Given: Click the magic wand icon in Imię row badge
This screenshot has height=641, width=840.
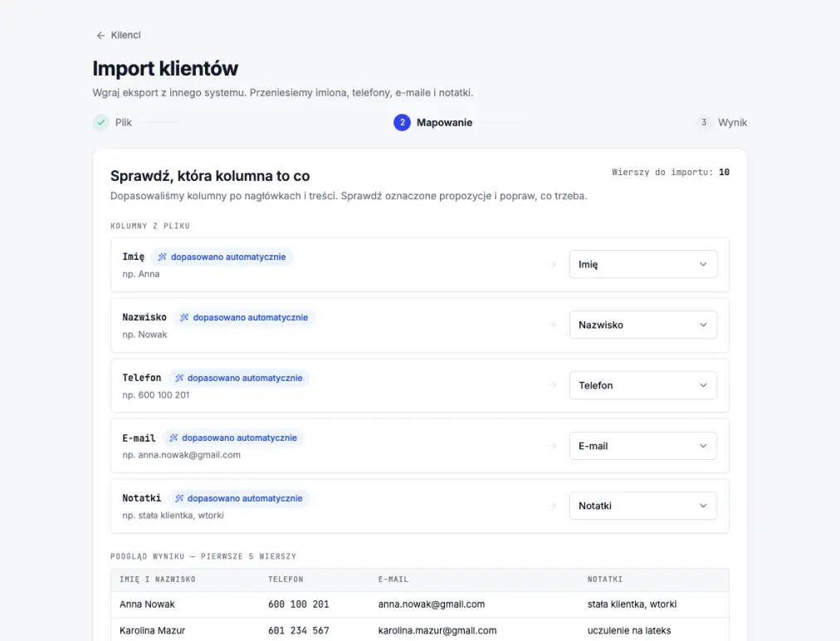Looking at the screenshot, I should pos(162,257).
